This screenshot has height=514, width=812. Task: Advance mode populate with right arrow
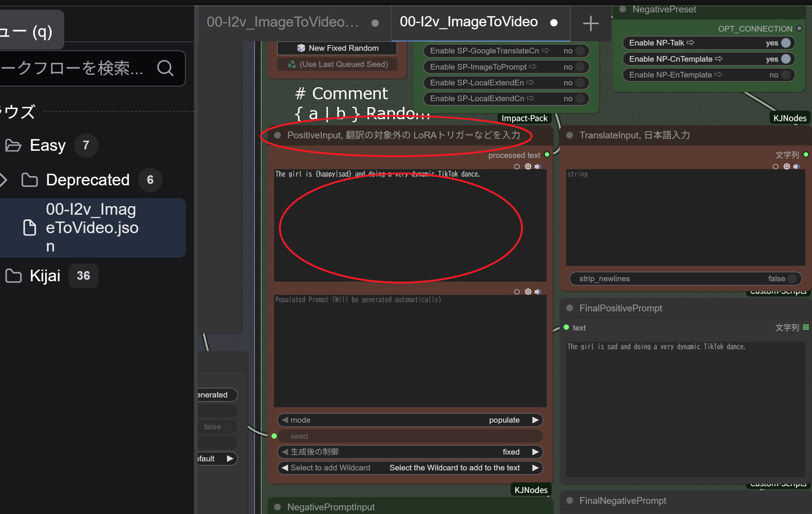coord(535,420)
